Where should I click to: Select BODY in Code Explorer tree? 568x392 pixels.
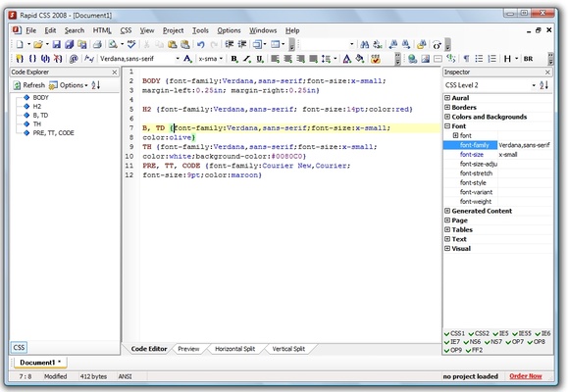[40, 97]
